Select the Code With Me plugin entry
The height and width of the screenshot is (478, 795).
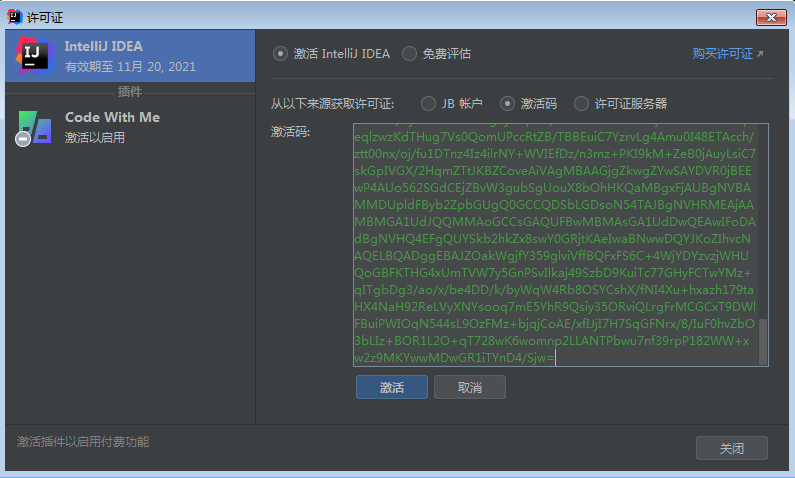click(x=130, y=127)
